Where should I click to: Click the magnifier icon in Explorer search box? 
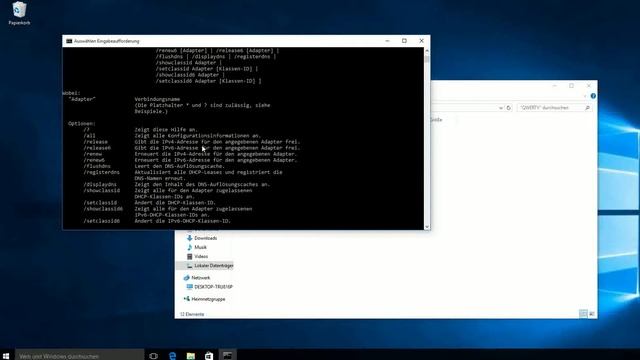(x=587, y=108)
